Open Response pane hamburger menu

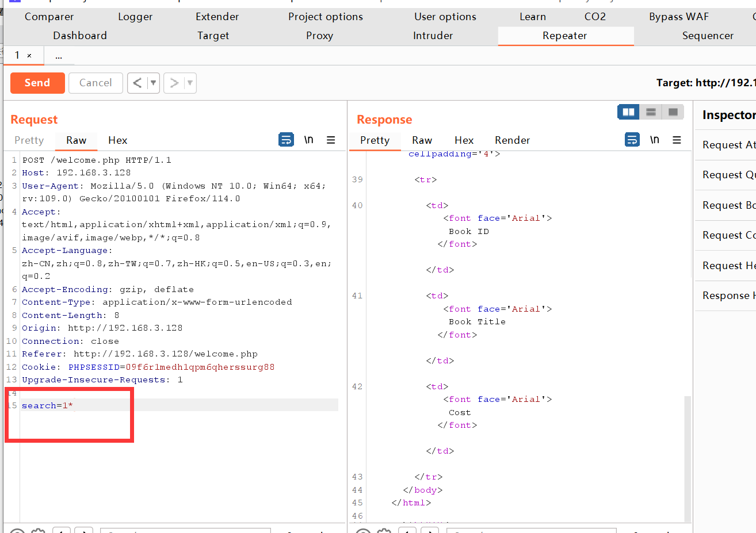pyautogui.click(x=677, y=140)
